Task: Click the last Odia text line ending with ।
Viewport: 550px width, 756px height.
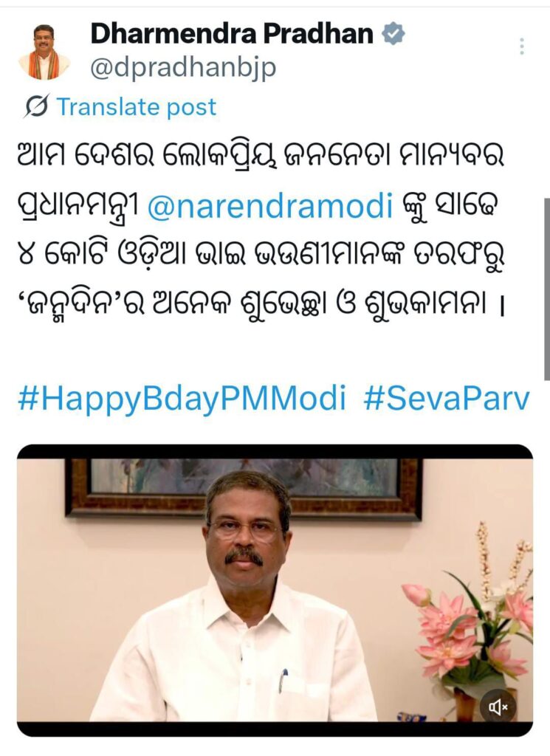Action: tap(261, 306)
